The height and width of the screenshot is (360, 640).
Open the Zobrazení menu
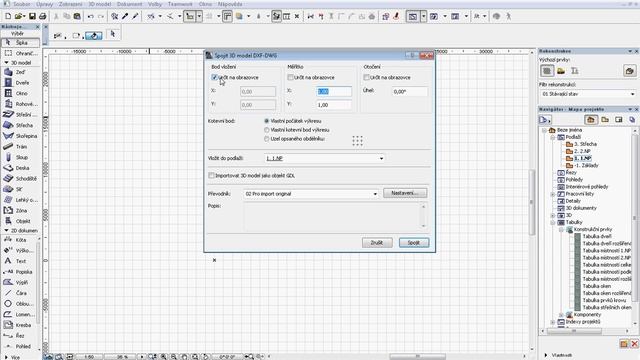71,4
